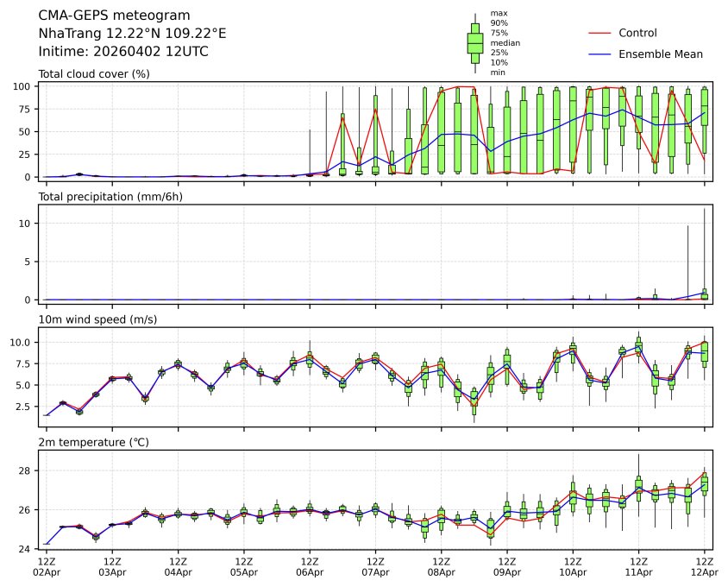Click the max label in boxplot legend
This screenshot has height=587, width=728.
(499, 13)
